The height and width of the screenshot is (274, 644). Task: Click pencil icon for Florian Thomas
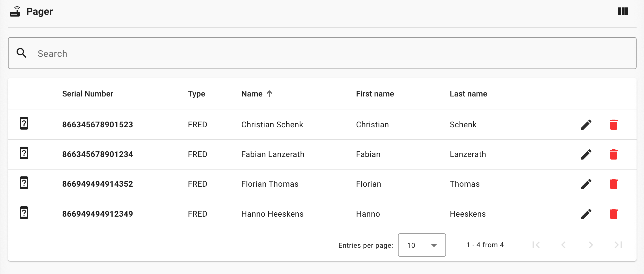click(586, 184)
